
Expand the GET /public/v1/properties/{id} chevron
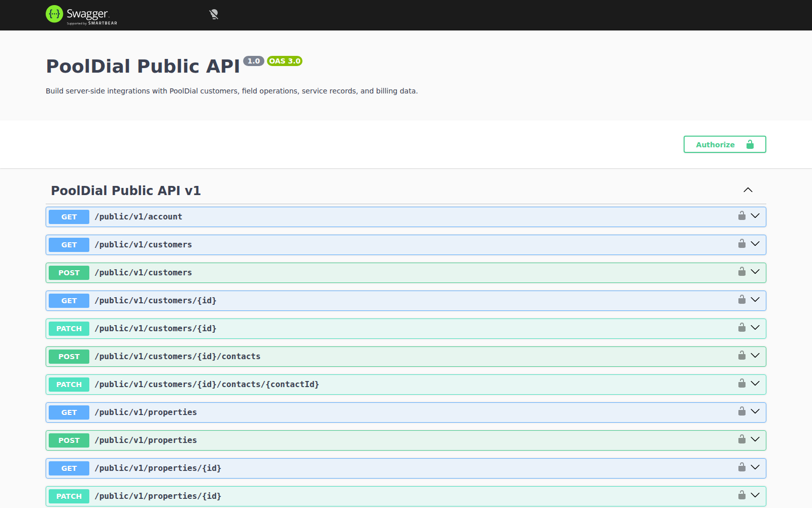755,467
